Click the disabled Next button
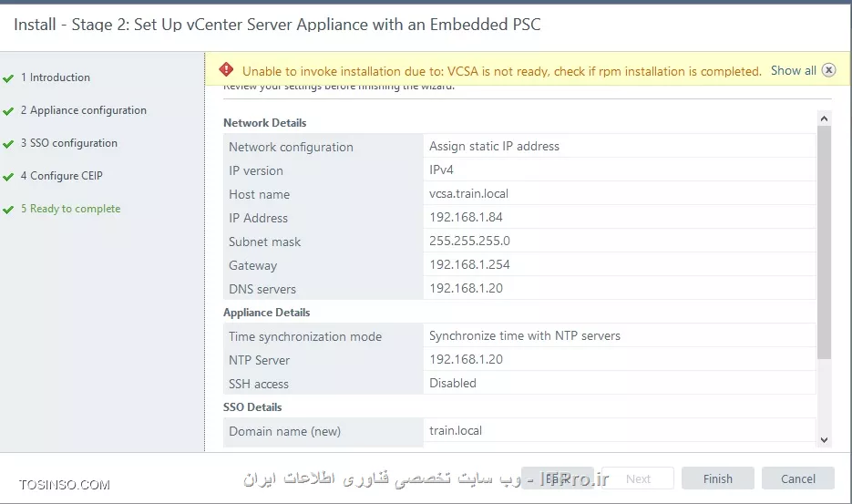This screenshot has height=504, width=852. [638, 478]
